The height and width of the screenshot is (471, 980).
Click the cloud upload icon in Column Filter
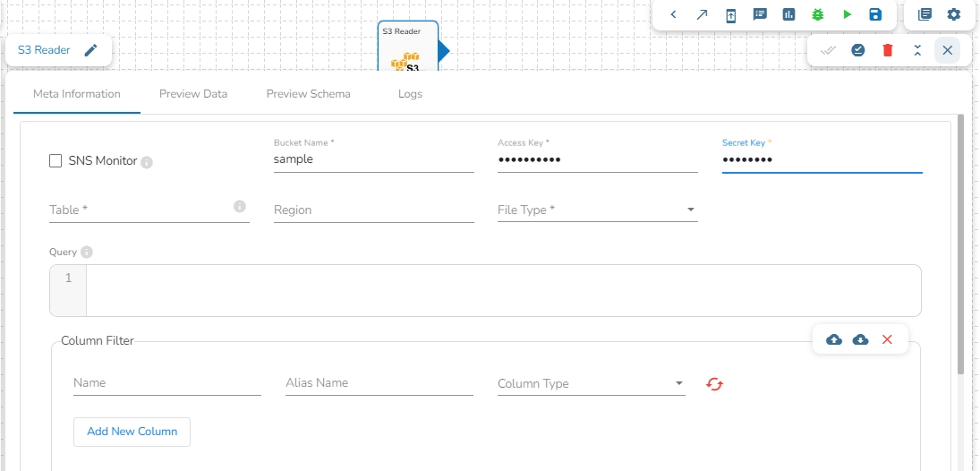833,339
